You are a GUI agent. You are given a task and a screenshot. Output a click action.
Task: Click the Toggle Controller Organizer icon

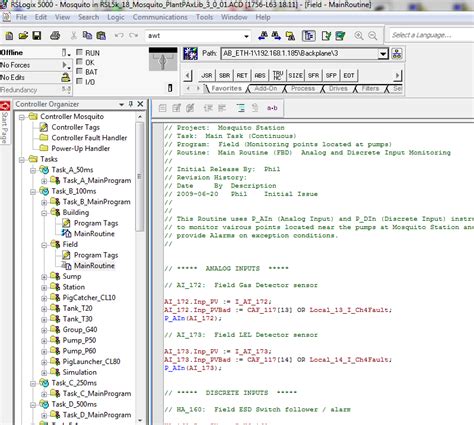309,36
